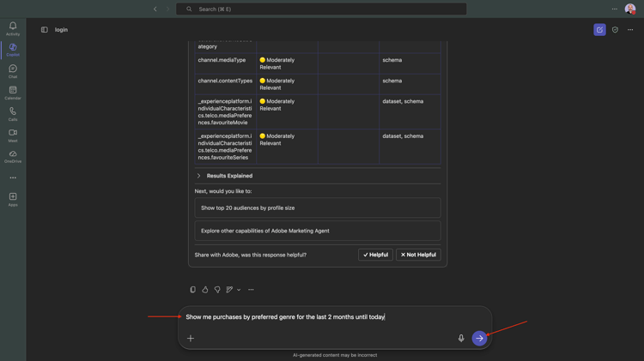Mark the response as Helpful
The image size is (644, 361).
375,255
